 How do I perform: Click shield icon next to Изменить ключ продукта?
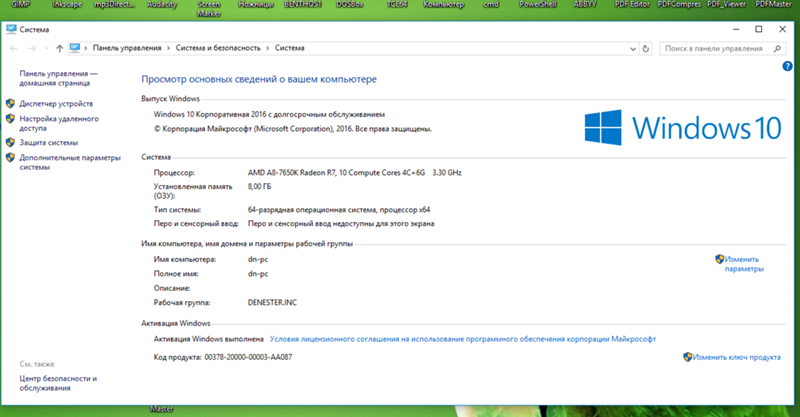click(688, 357)
